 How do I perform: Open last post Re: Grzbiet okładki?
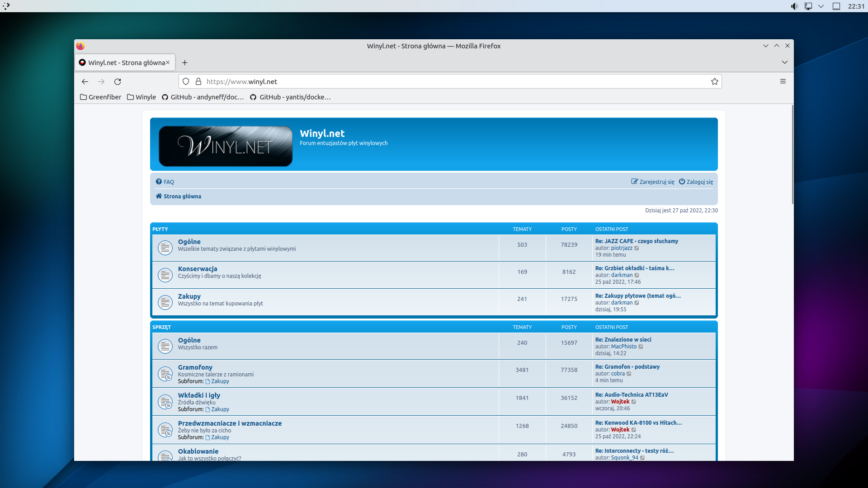[x=635, y=268]
